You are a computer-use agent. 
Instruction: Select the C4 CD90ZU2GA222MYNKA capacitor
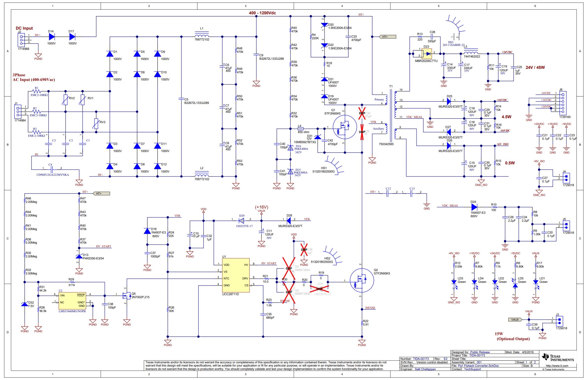pyautogui.click(x=52, y=170)
